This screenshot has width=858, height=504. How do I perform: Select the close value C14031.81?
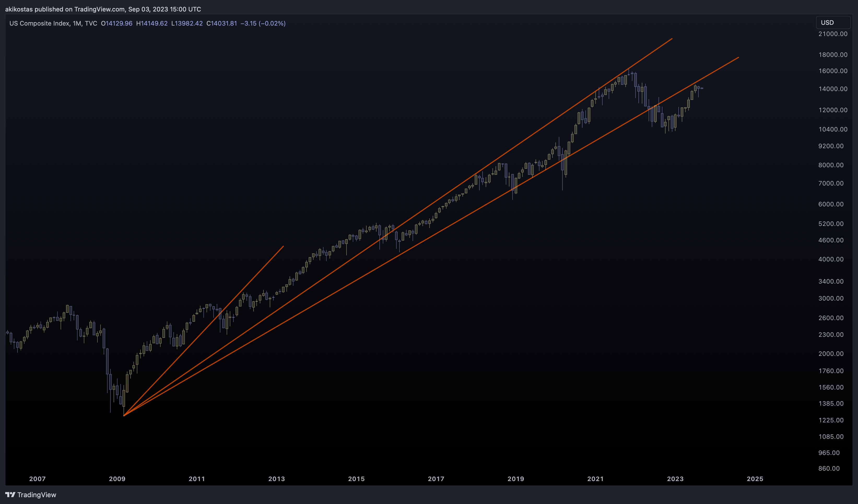222,23
